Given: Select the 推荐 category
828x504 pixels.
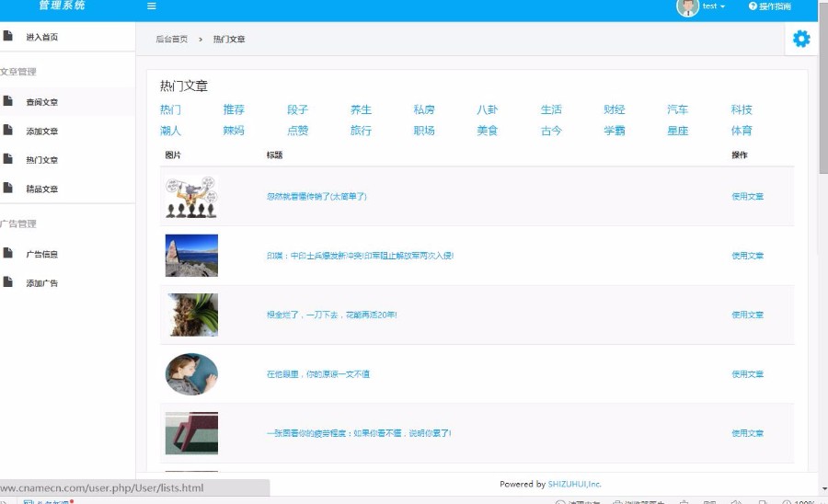Looking at the screenshot, I should [234, 109].
